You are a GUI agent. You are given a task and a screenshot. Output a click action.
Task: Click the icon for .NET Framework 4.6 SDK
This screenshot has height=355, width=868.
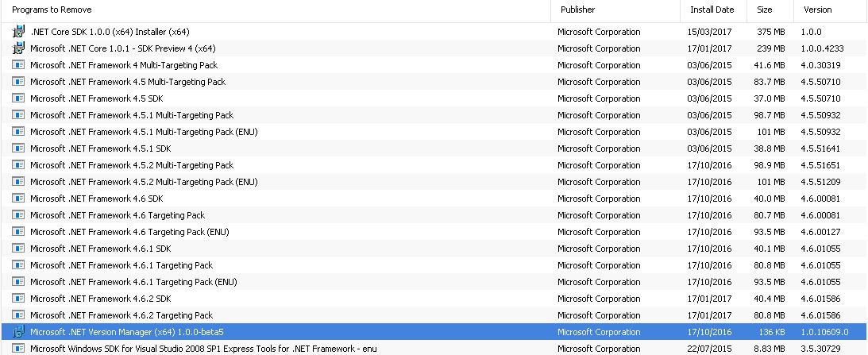18,199
